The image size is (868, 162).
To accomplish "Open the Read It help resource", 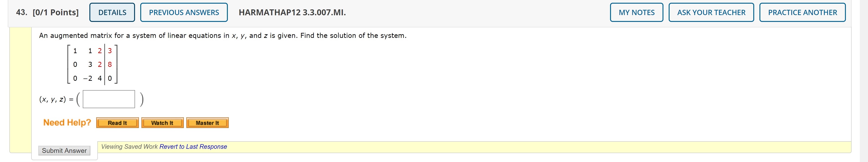I will 117,123.
